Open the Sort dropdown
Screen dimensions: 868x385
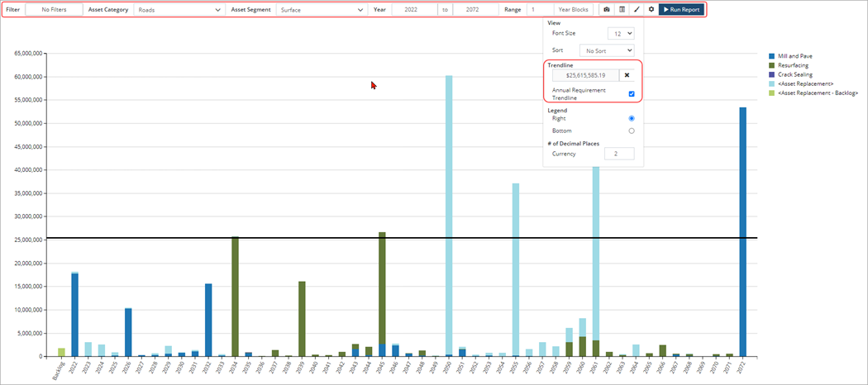tap(606, 50)
